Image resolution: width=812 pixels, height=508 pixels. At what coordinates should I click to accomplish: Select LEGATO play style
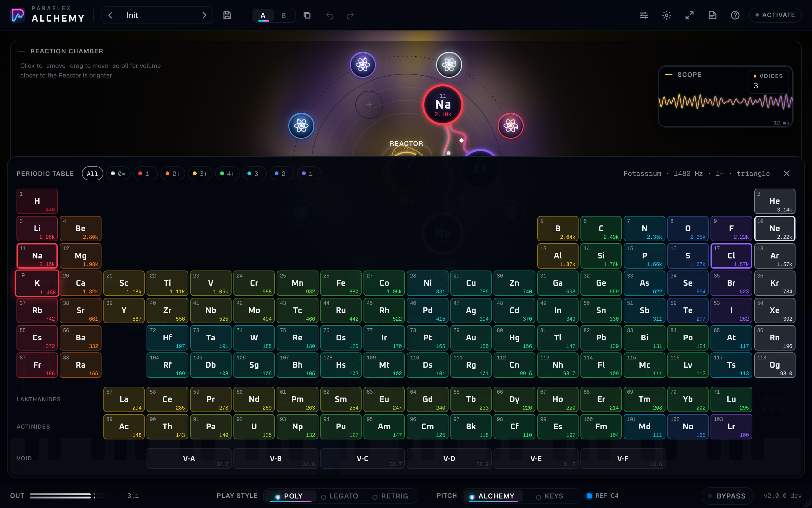click(340, 496)
